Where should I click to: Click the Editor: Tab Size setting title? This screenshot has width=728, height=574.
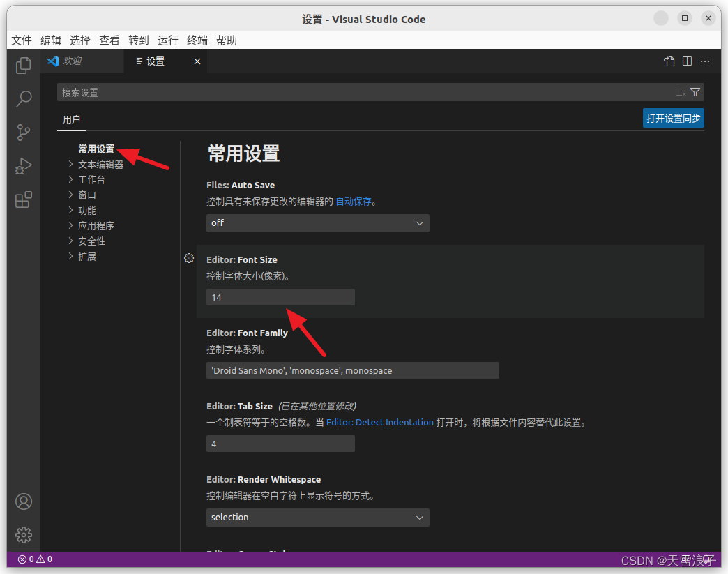click(240, 407)
